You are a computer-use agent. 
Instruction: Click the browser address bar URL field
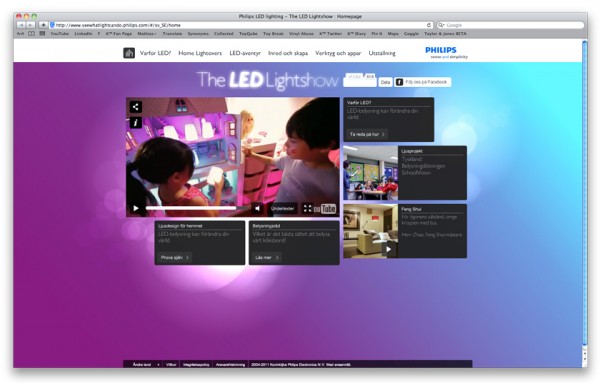click(x=241, y=25)
